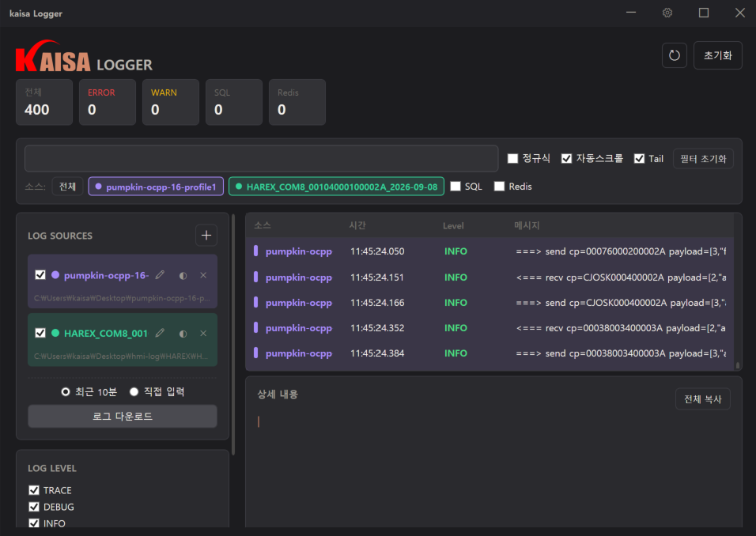Edit the pumpkin-ocpp-16 source with pencil icon
Image resolution: width=756 pixels, height=536 pixels.
pyautogui.click(x=160, y=275)
